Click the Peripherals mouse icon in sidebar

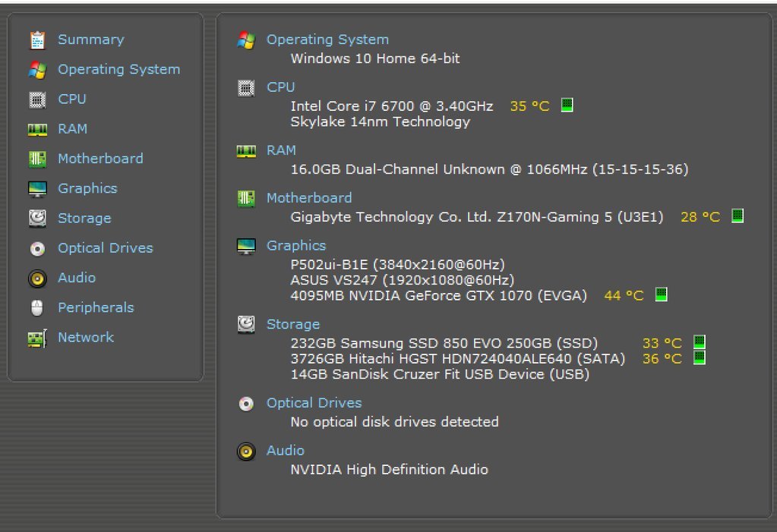click(x=37, y=308)
